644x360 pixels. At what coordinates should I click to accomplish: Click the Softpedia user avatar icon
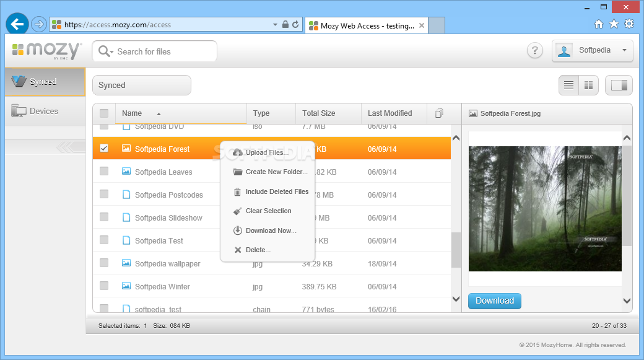point(564,51)
